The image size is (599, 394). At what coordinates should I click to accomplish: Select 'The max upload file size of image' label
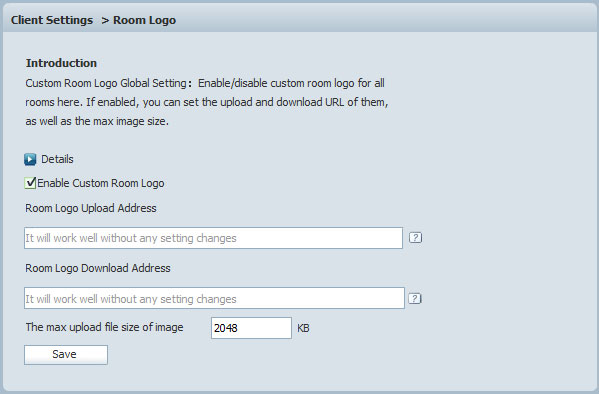click(104, 328)
